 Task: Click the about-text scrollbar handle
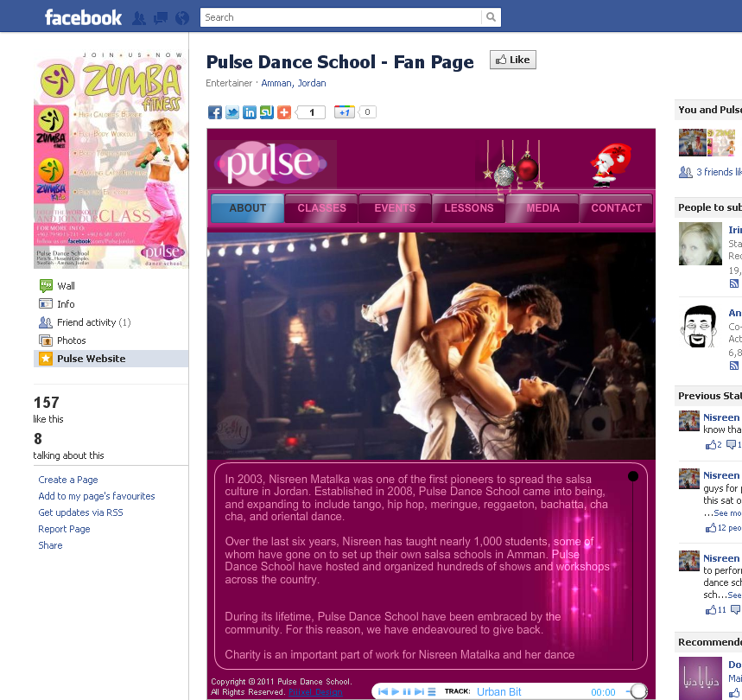click(x=632, y=476)
